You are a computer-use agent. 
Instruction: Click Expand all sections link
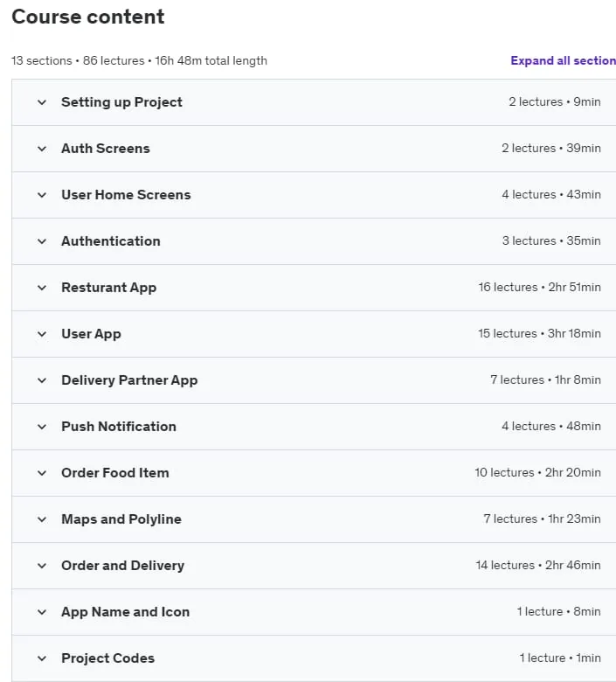coord(563,60)
